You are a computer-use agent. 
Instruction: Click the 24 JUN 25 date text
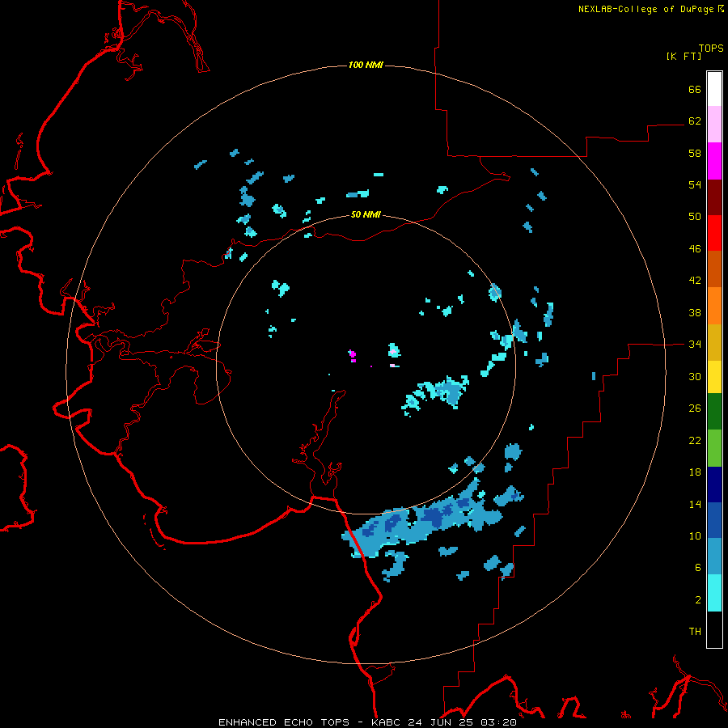pos(441,722)
